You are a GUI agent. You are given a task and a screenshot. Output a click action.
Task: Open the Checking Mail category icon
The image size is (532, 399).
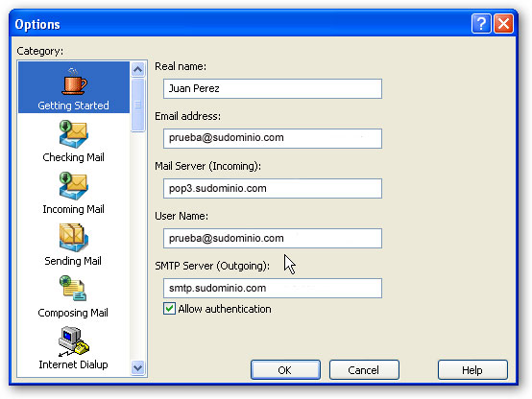74,134
